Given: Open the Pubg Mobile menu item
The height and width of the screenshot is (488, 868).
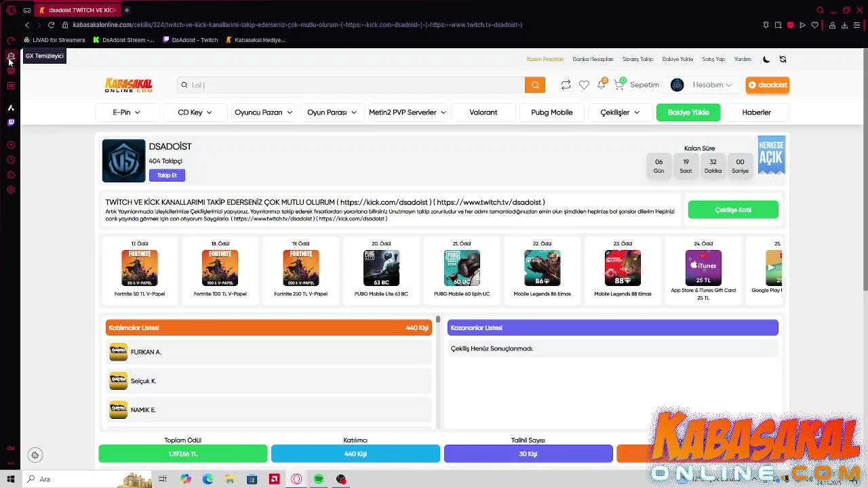Looking at the screenshot, I should [552, 113].
